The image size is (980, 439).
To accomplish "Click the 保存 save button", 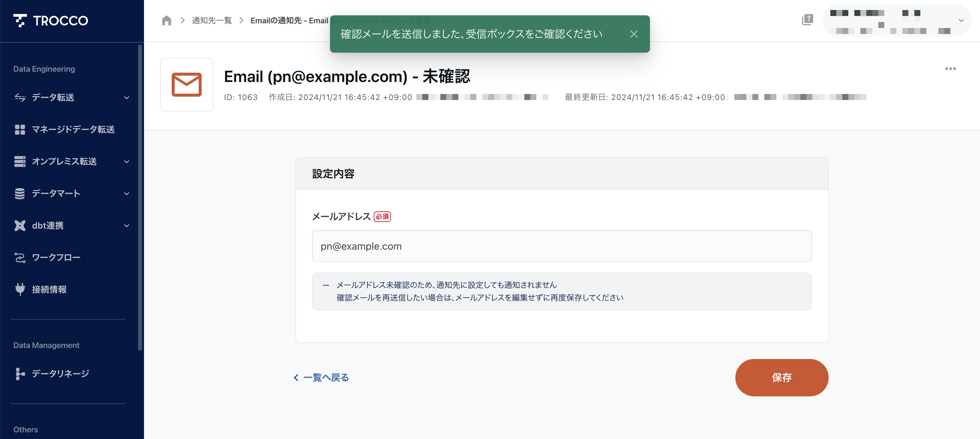I will coord(781,377).
